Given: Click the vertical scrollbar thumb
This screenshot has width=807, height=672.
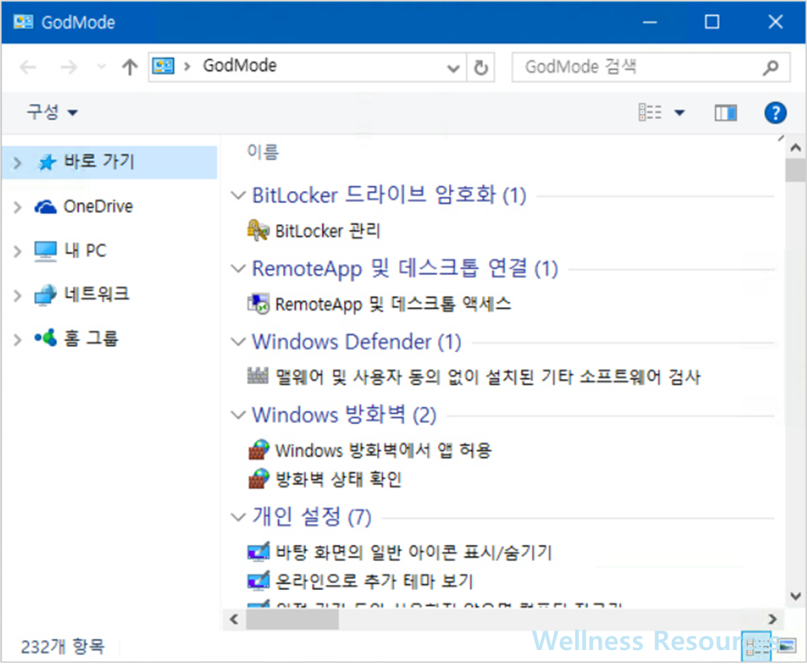Looking at the screenshot, I should coord(796,170).
